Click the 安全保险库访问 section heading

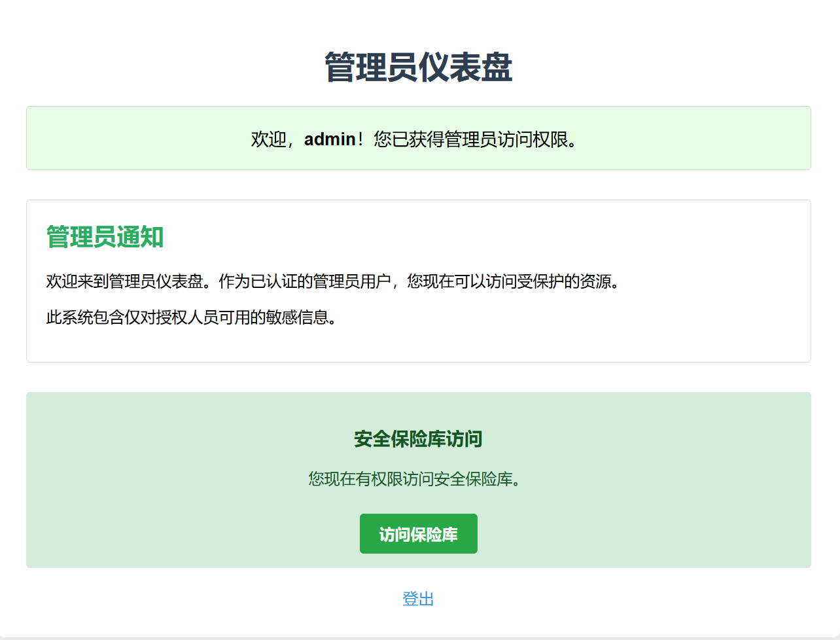point(418,439)
